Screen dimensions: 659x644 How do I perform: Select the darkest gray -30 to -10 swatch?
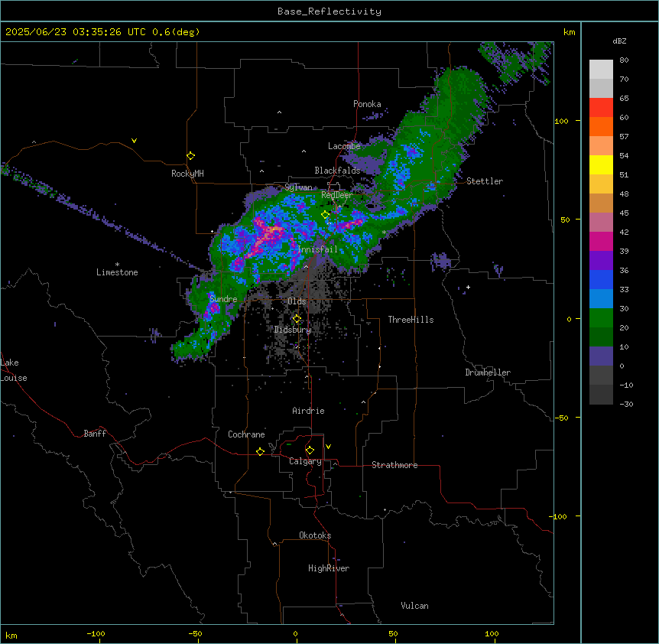pyautogui.click(x=601, y=395)
